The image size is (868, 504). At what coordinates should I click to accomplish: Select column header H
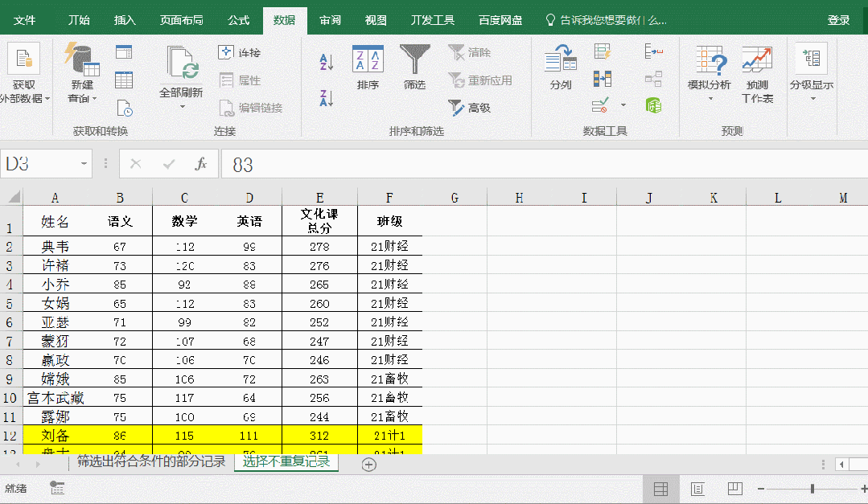point(519,198)
